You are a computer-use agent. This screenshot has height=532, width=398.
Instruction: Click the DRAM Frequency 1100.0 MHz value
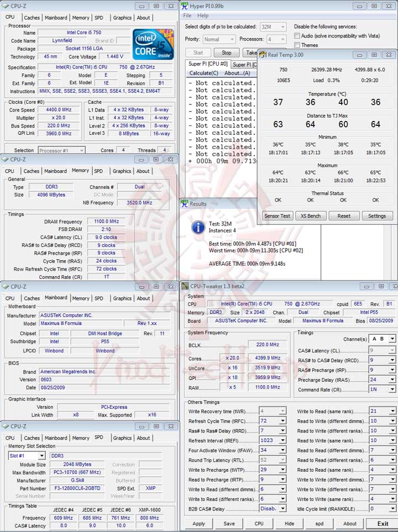[x=106, y=221]
